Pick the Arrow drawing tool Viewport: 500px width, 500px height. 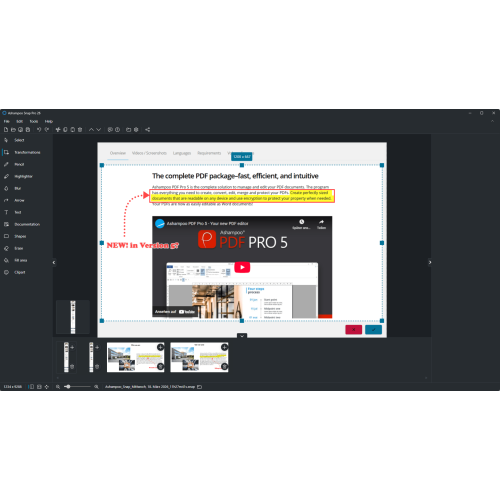19,200
